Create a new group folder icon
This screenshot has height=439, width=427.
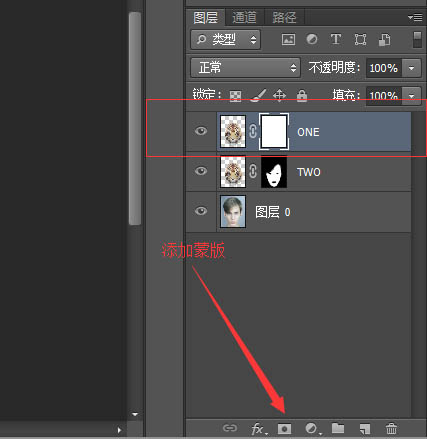[x=338, y=428]
